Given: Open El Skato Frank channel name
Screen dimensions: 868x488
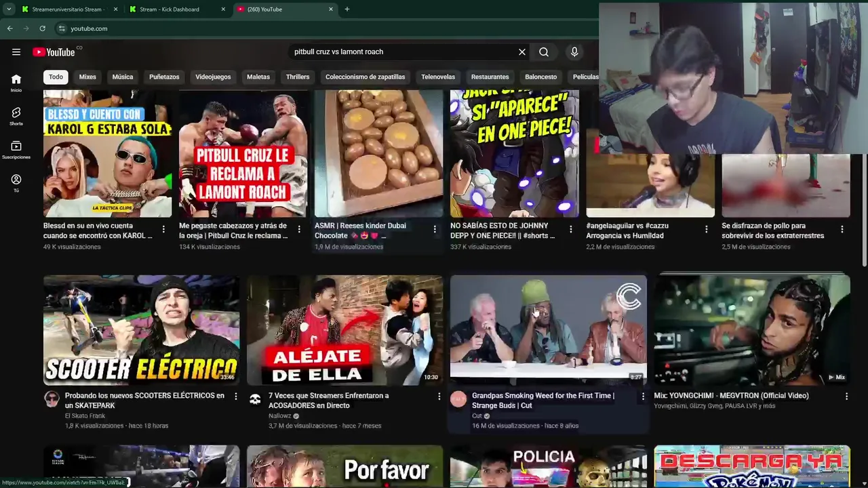Looking at the screenshot, I should 85,416.
